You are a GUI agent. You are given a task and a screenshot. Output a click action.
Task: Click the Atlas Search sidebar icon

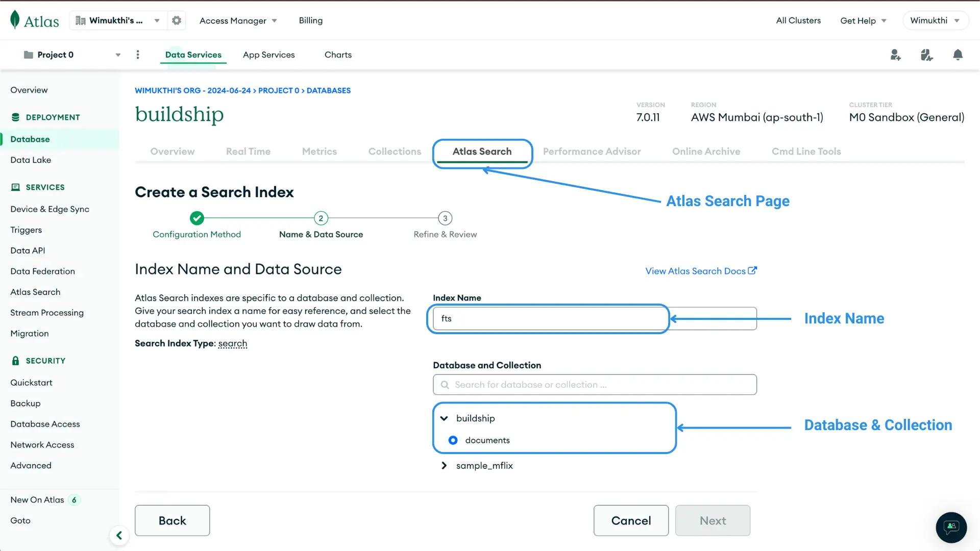35,292
